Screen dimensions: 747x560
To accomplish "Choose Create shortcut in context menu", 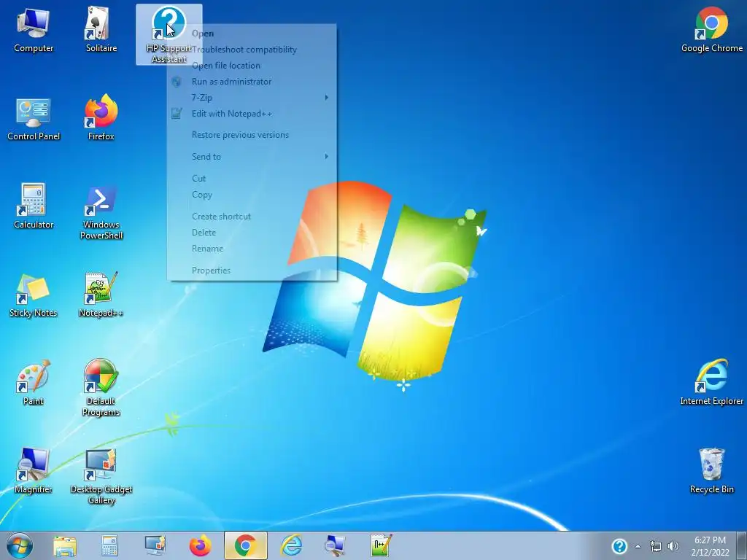I will pyautogui.click(x=252, y=216).
